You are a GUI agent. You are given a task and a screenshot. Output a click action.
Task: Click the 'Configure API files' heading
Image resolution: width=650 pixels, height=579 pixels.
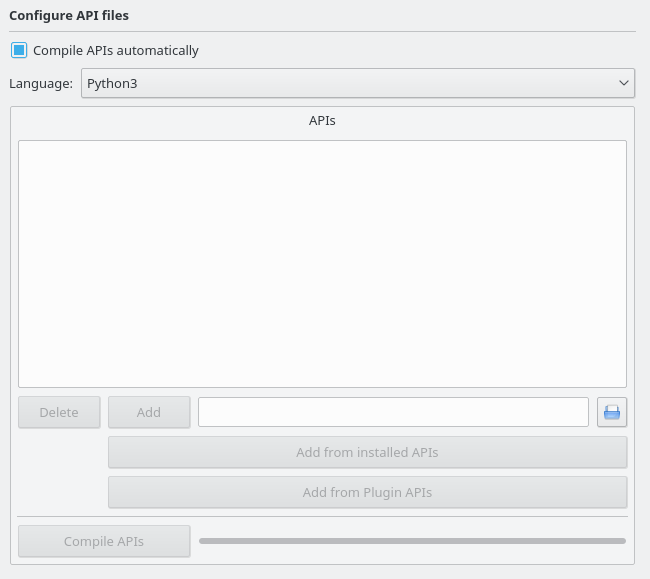(x=69, y=16)
